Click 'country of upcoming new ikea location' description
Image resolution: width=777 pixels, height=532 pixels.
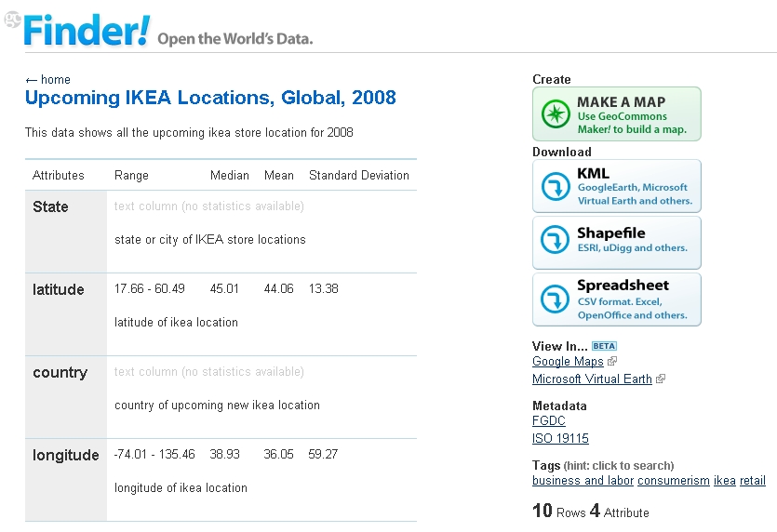(x=217, y=406)
